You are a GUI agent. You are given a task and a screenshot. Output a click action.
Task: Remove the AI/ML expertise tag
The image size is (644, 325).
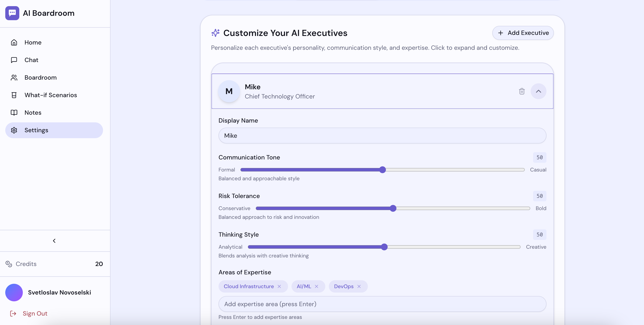coord(317,286)
